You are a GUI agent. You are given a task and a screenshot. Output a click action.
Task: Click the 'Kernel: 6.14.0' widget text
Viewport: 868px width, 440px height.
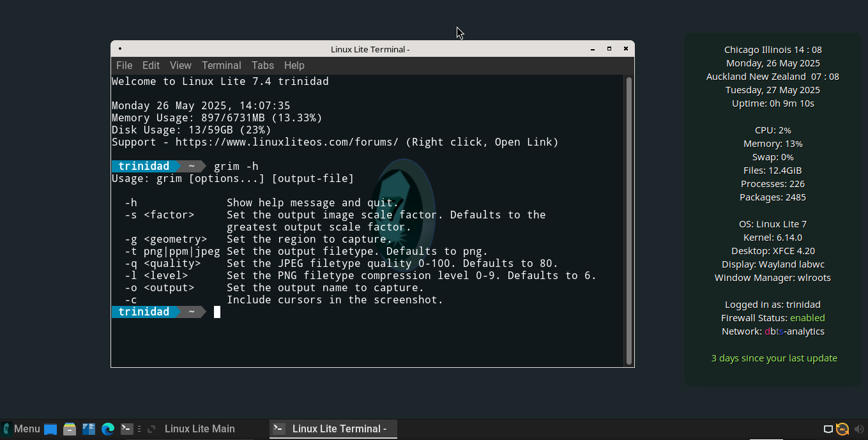click(773, 238)
